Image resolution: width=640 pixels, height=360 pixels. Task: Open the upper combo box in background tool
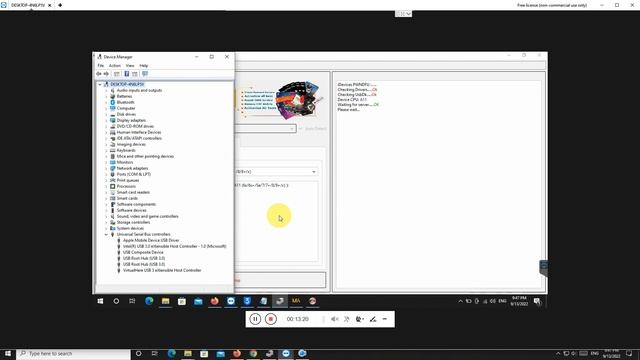(x=292, y=129)
